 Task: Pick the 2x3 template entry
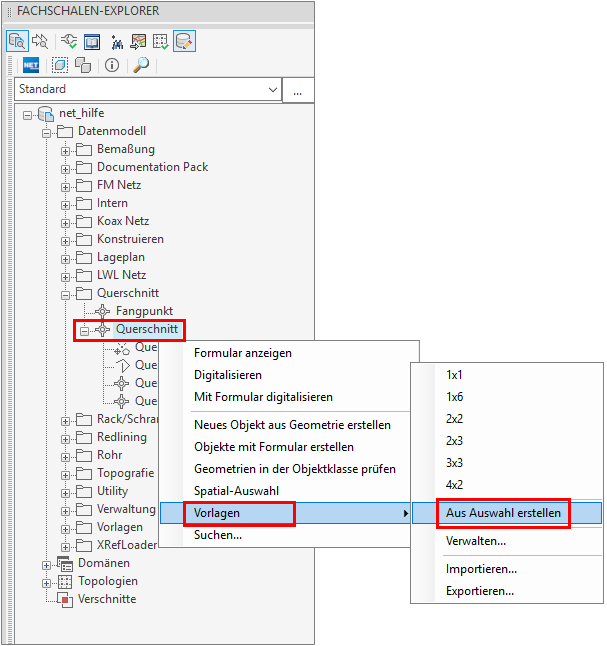tap(454, 441)
